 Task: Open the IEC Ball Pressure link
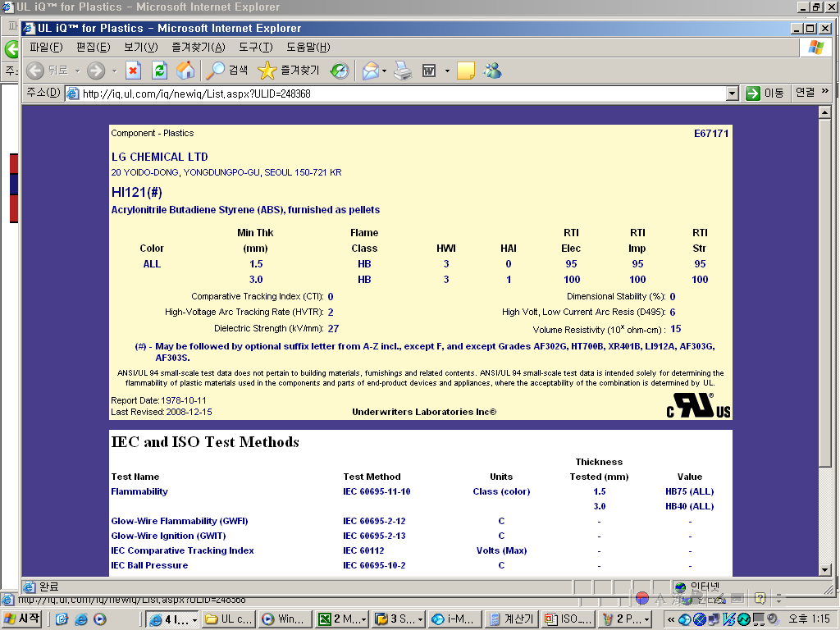point(149,565)
